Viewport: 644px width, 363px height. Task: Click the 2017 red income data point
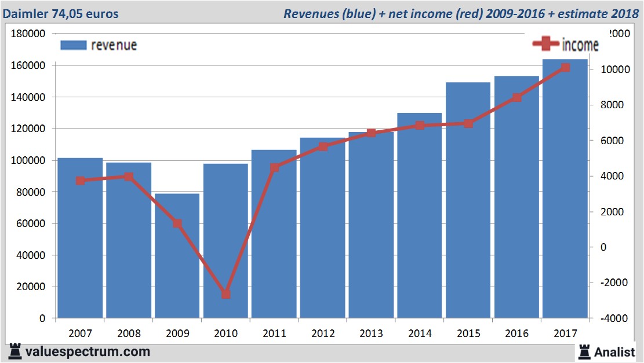565,68
